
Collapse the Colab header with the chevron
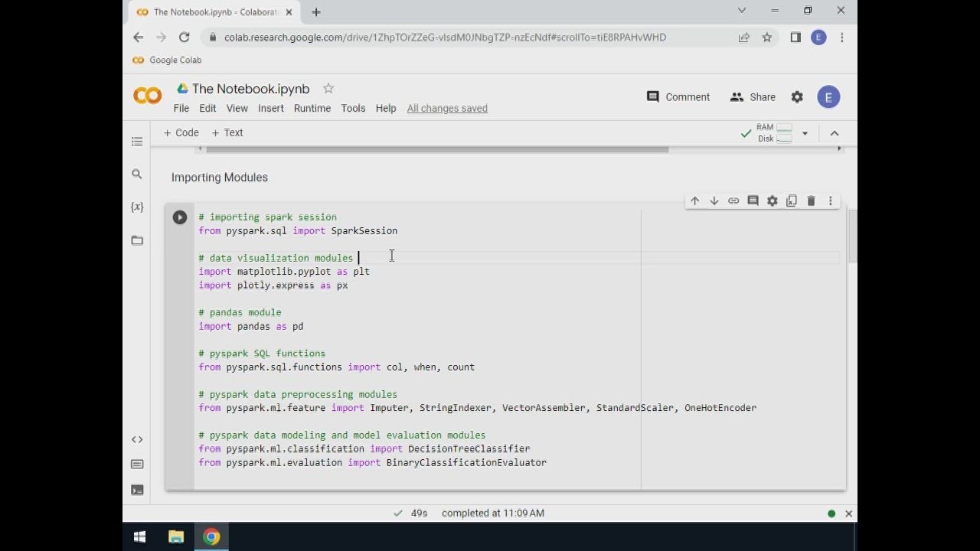pyautogui.click(x=835, y=133)
